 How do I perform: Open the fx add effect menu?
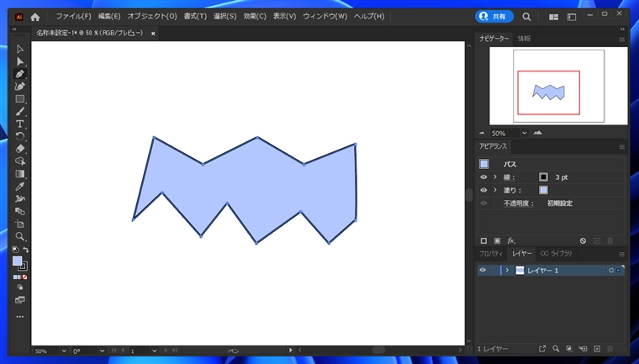point(511,241)
